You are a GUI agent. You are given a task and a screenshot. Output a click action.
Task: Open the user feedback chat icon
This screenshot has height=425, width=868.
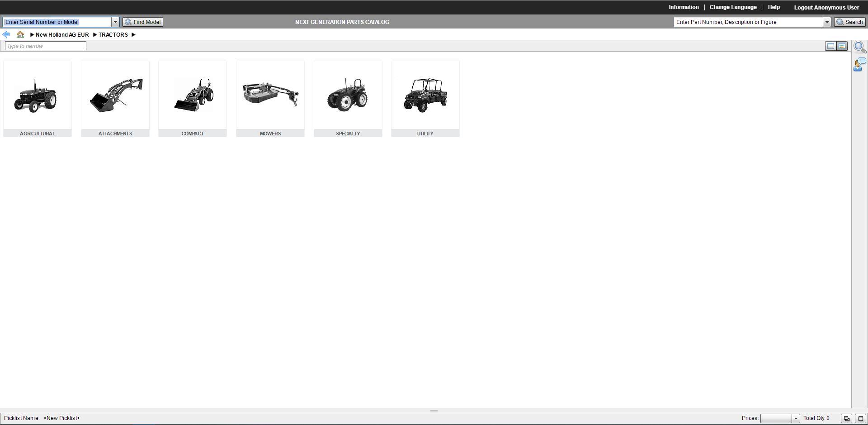860,64
